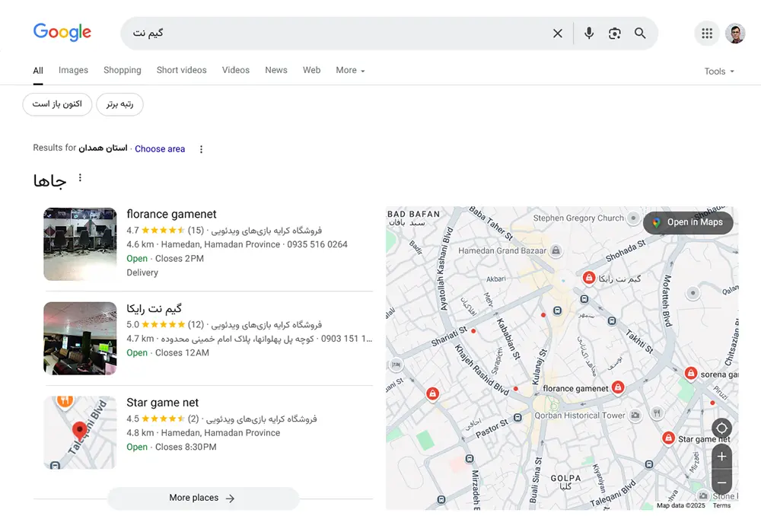Image resolution: width=761 pixels, height=532 pixels.
Task: Click the Google logo
Action: coord(62,33)
